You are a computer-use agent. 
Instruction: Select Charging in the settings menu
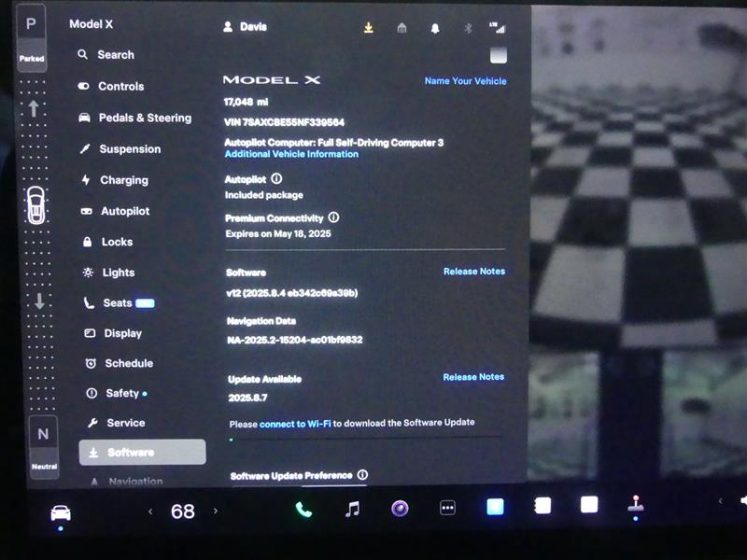[x=123, y=180]
